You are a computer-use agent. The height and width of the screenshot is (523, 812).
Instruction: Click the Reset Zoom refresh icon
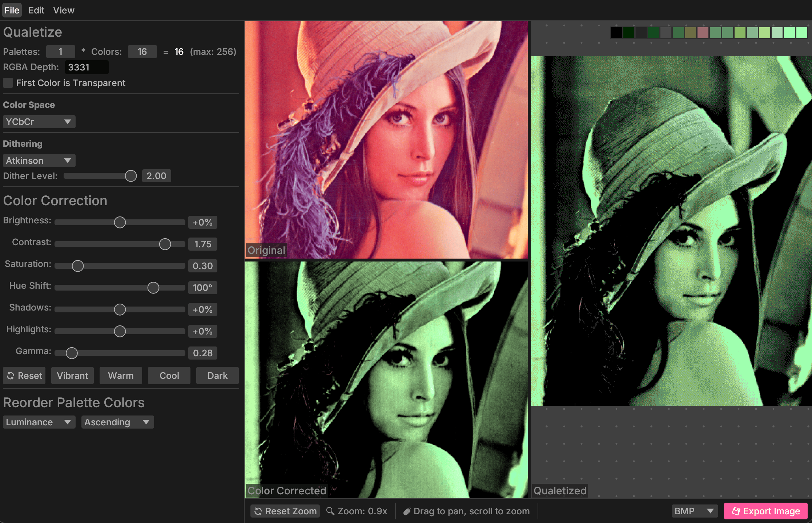[x=258, y=511]
